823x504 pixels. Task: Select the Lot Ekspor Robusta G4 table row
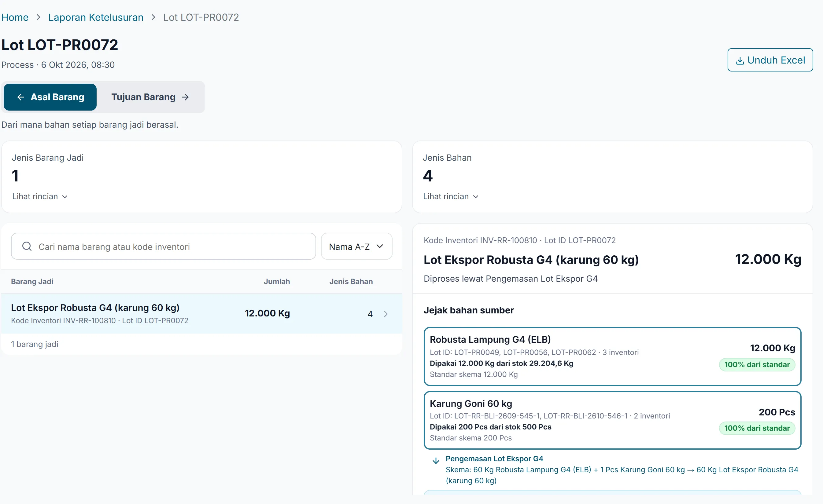[202, 313]
